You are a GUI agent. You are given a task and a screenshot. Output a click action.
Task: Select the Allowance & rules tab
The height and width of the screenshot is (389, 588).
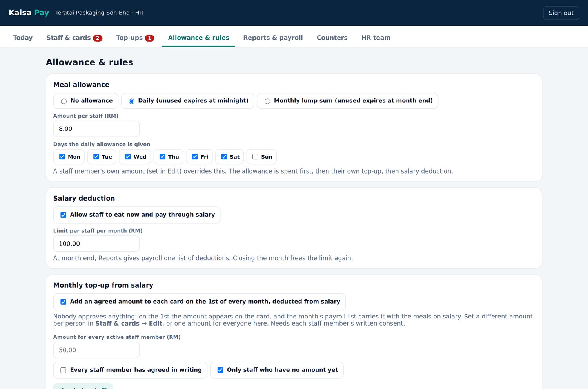(198, 38)
